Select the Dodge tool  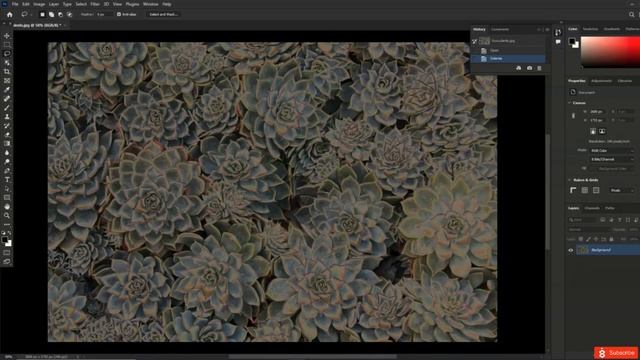(x=7, y=162)
